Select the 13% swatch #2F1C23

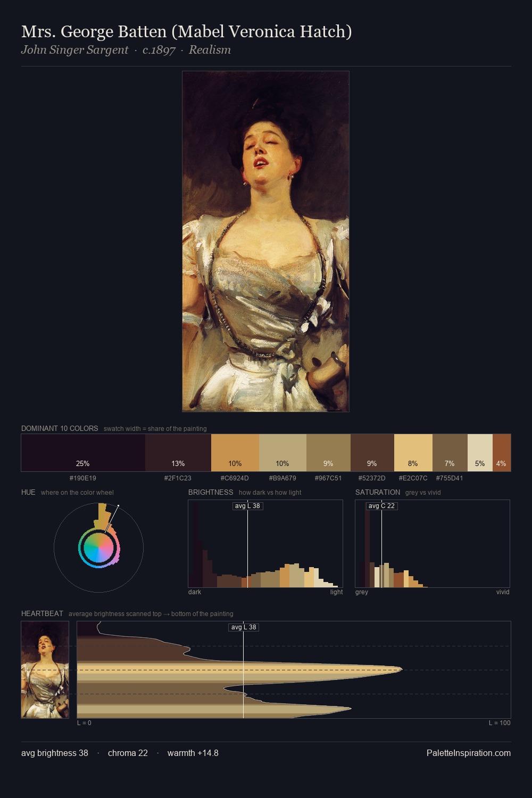point(178,453)
